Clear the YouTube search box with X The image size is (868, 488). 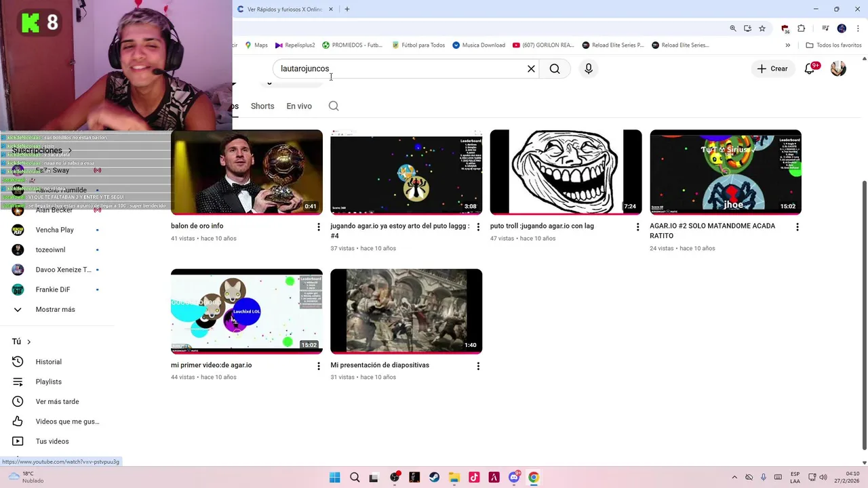[x=531, y=68]
